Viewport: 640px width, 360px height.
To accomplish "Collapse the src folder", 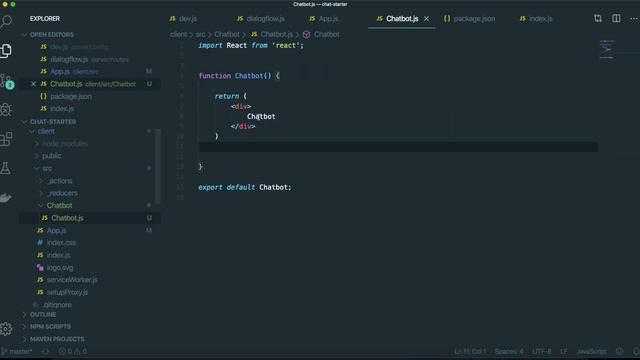I will click(47, 168).
